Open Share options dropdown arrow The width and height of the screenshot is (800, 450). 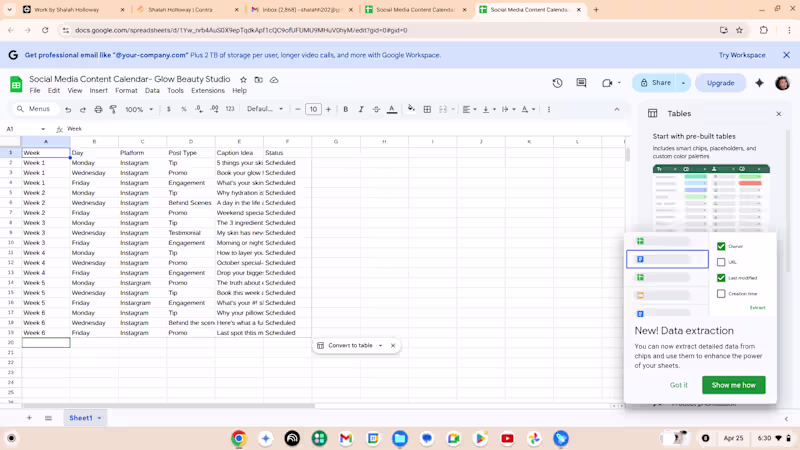tap(683, 83)
